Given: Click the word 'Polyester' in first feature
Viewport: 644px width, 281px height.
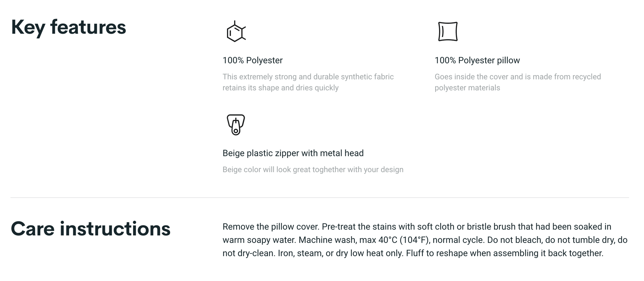Looking at the screenshot, I should click(x=264, y=60).
